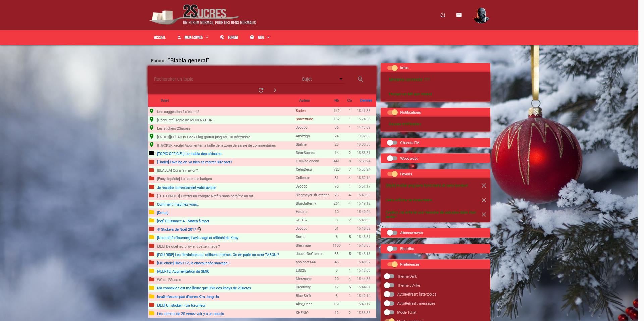The width and height of the screenshot is (644, 321).
Task: Go to next page with right chevron
Action: point(275,90)
